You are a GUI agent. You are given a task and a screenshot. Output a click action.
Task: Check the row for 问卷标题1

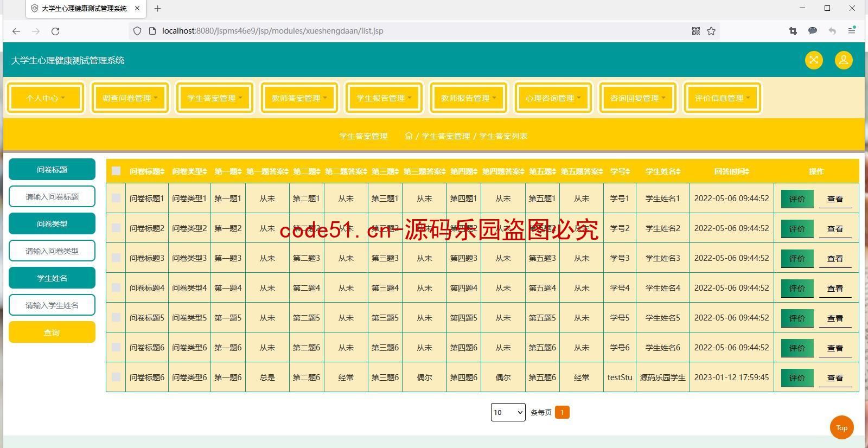pyautogui.click(x=116, y=198)
